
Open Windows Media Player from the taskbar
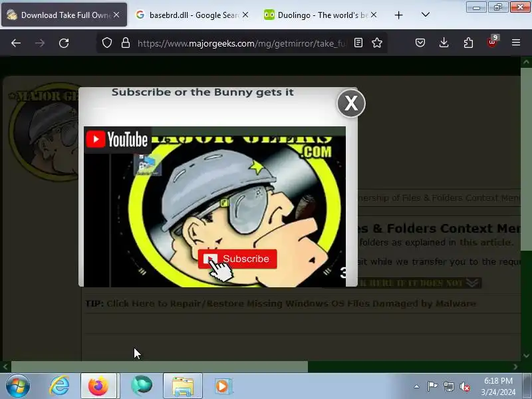[x=223, y=386]
